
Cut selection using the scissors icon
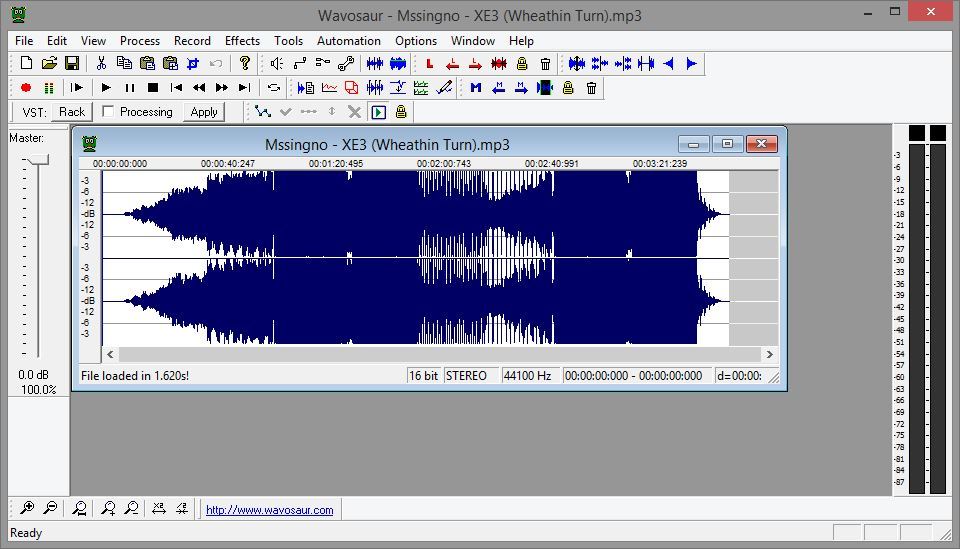click(x=102, y=63)
